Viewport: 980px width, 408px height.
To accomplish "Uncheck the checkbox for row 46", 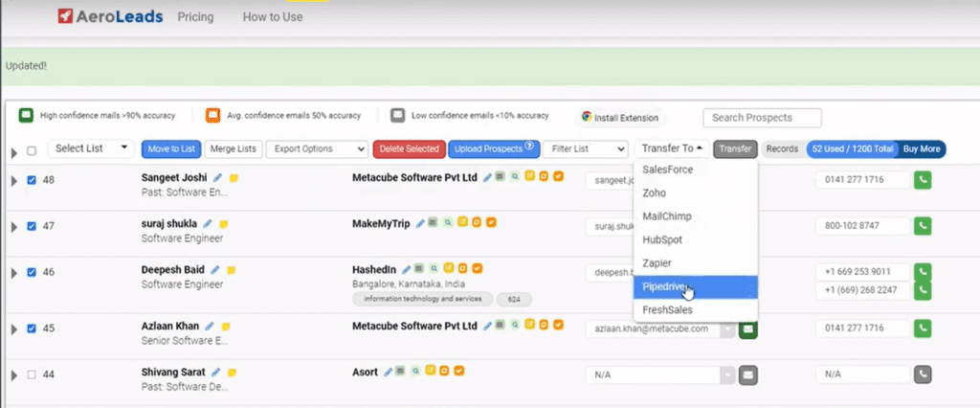I will tap(32, 272).
